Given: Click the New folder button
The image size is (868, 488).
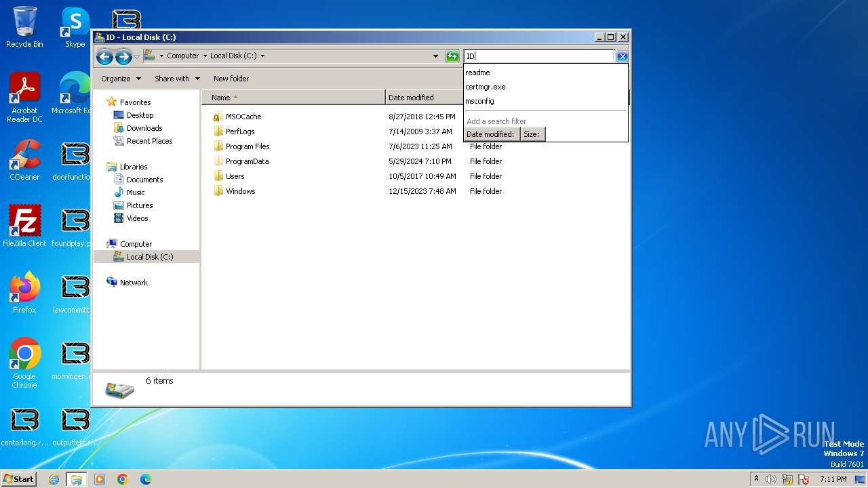Looking at the screenshot, I should click(x=231, y=79).
